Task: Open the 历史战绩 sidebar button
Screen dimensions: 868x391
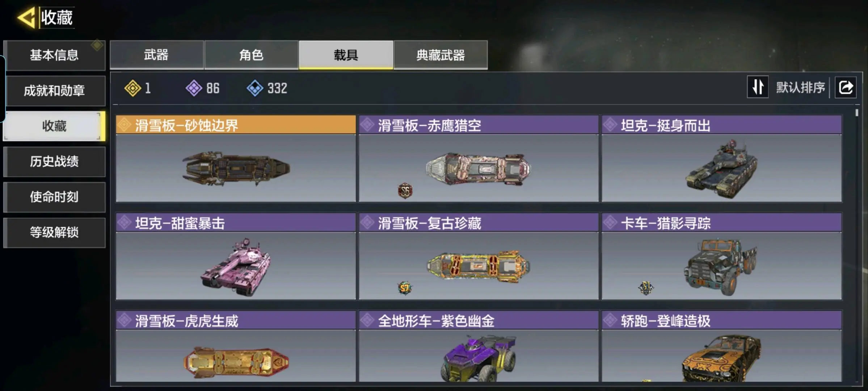Action: 54,161
